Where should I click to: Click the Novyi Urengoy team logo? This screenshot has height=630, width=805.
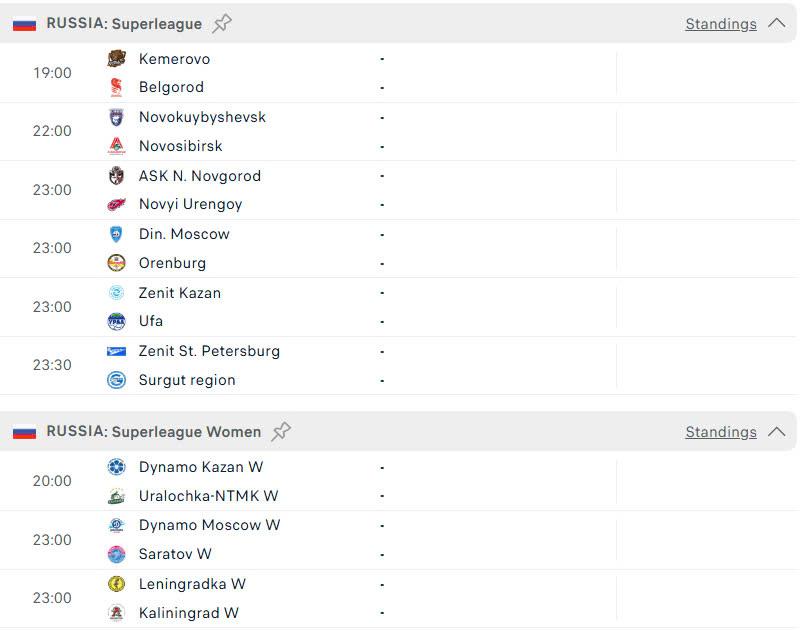click(117, 204)
